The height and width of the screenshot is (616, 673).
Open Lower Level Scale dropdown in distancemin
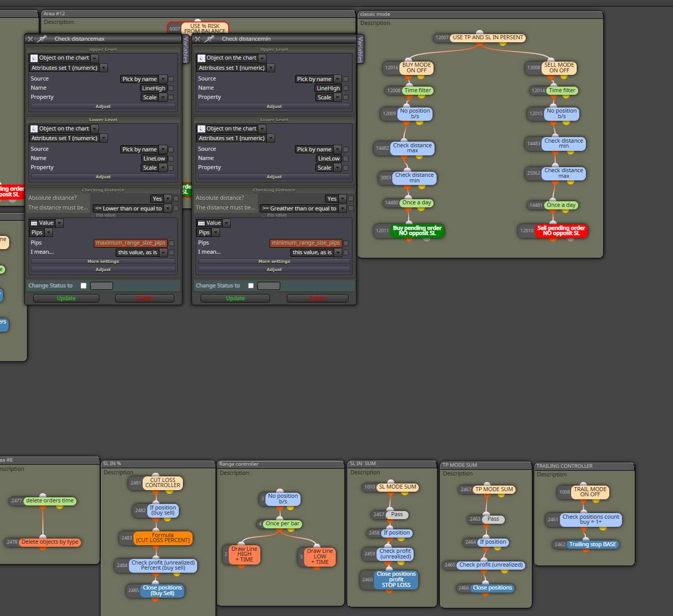[337, 168]
